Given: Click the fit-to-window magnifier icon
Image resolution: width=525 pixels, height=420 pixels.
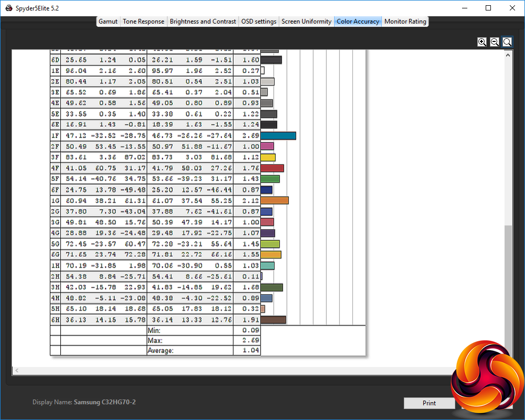Looking at the screenshot, I should pyautogui.click(x=507, y=42).
